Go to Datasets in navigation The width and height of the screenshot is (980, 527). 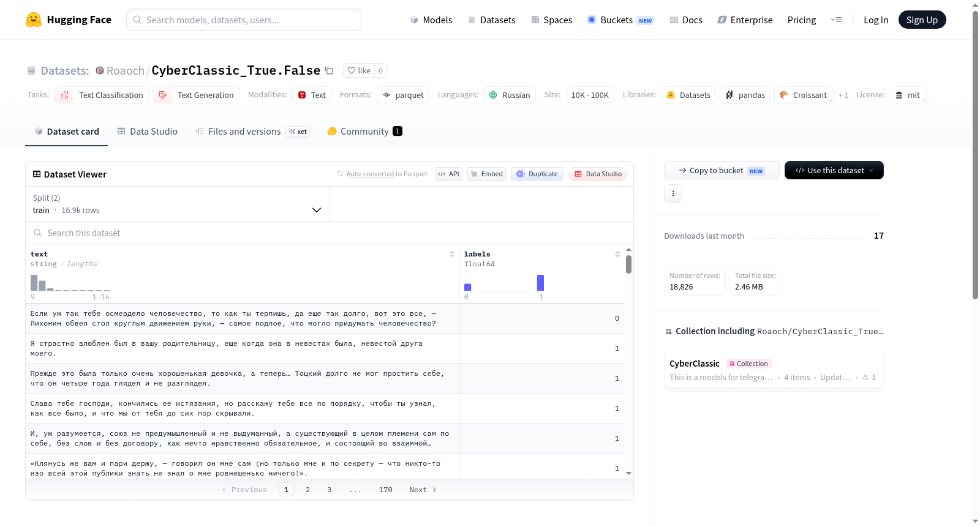tap(491, 20)
